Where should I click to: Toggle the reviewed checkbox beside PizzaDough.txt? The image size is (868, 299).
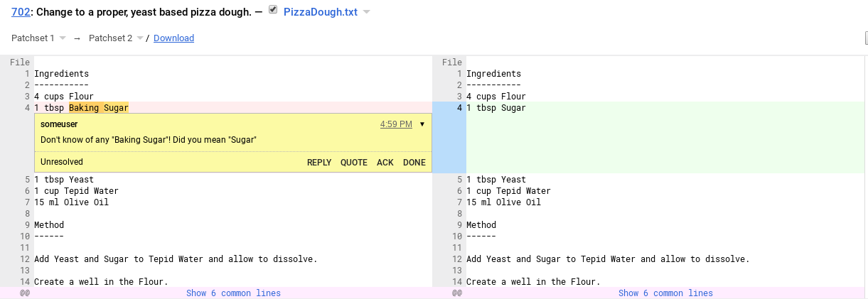[x=273, y=11]
